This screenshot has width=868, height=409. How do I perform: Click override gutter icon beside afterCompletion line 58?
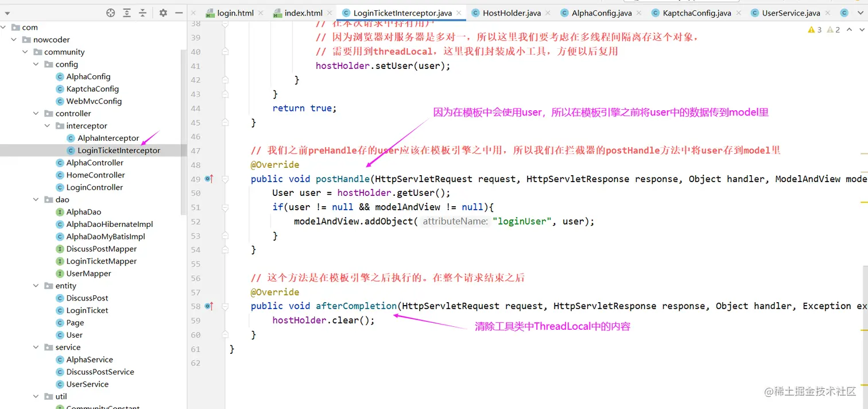tap(209, 306)
